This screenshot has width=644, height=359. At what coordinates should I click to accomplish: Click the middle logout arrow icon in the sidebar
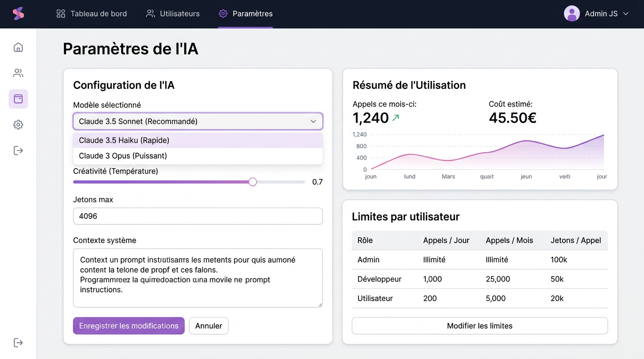(x=18, y=151)
